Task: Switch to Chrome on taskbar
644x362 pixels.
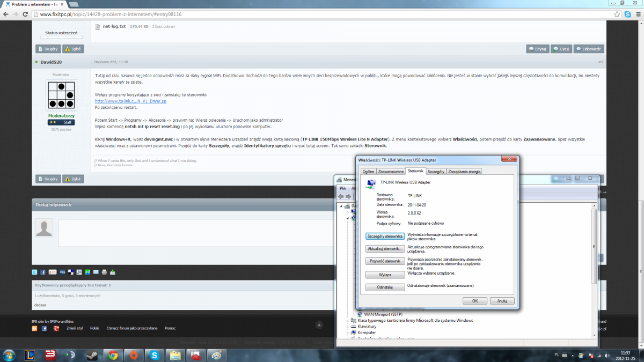Action: click(113, 354)
